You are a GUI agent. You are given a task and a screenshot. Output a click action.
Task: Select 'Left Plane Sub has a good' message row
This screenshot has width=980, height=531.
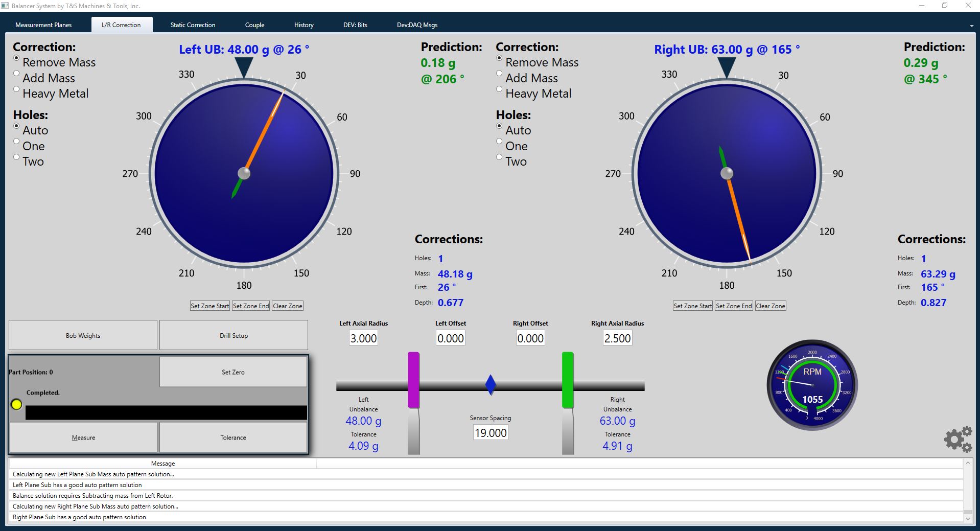(486, 484)
